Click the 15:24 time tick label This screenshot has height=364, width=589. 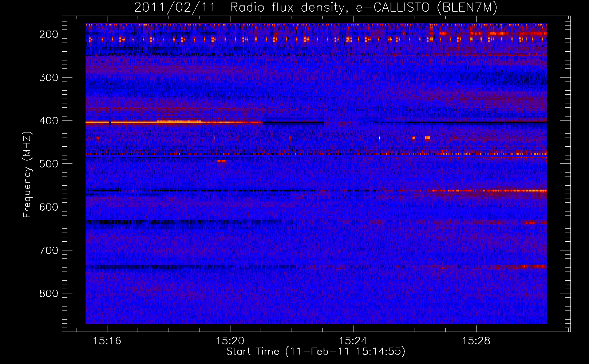353,341
